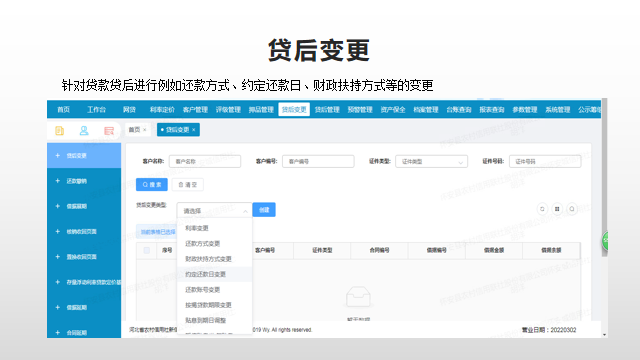This screenshot has width=640, height=360.
Task: Focus the 客户名称 input field
Action: pos(205,162)
